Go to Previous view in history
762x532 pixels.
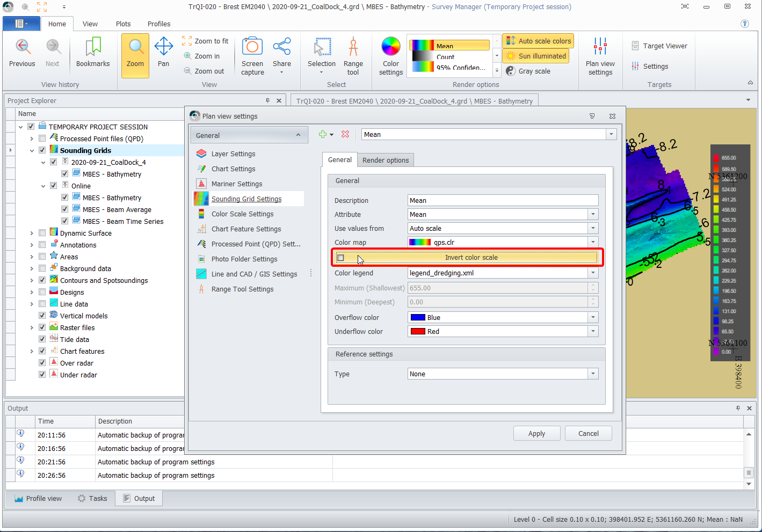coord(22,53)
